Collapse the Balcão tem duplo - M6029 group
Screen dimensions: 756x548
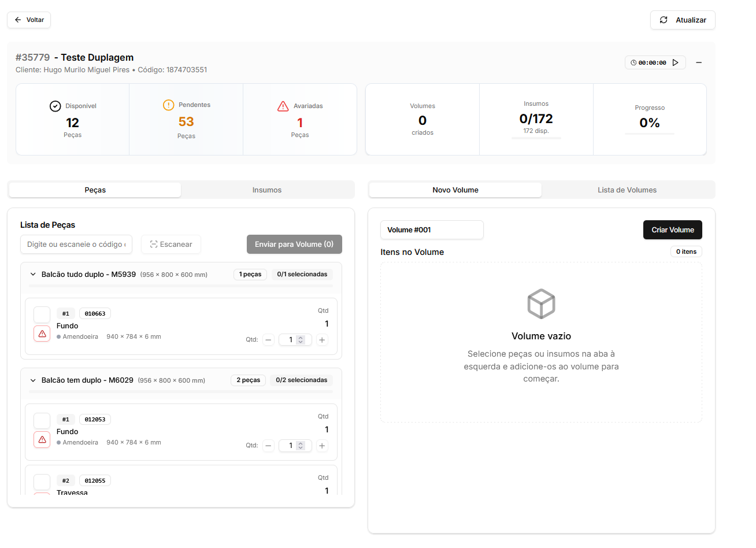point(33,380)
